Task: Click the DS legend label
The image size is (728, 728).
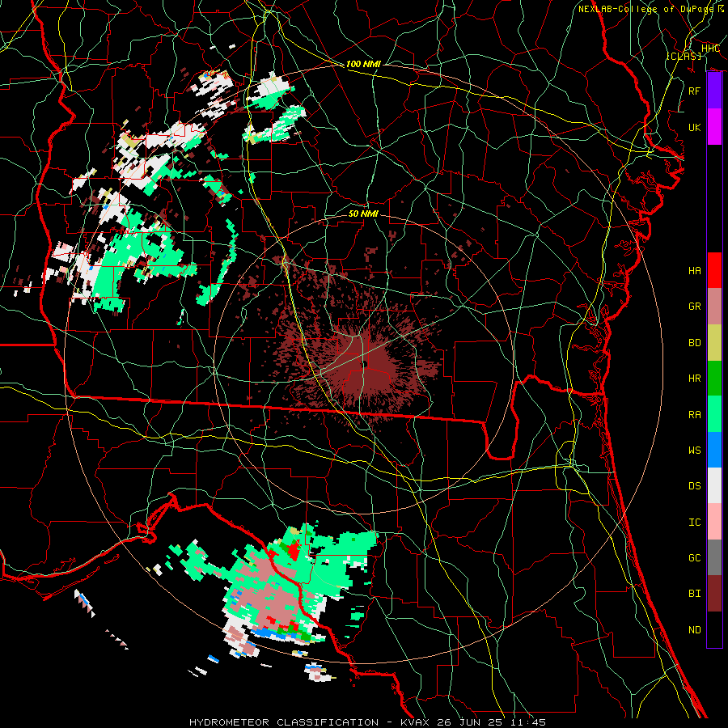Action: (x=694, y=486)
